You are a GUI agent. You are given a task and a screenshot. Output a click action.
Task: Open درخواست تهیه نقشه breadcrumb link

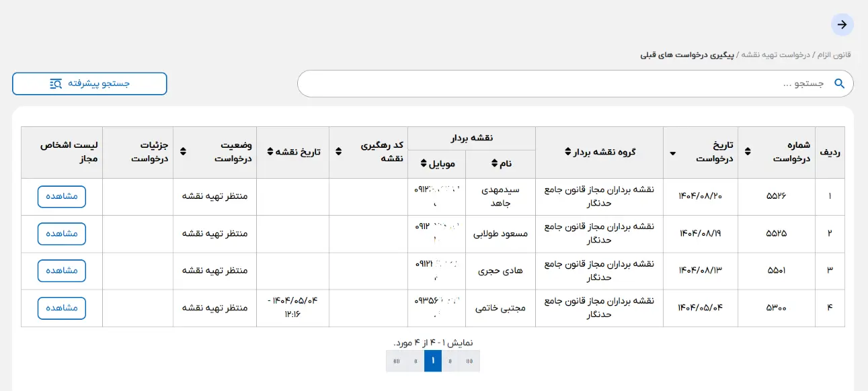(x=776, y=54)
